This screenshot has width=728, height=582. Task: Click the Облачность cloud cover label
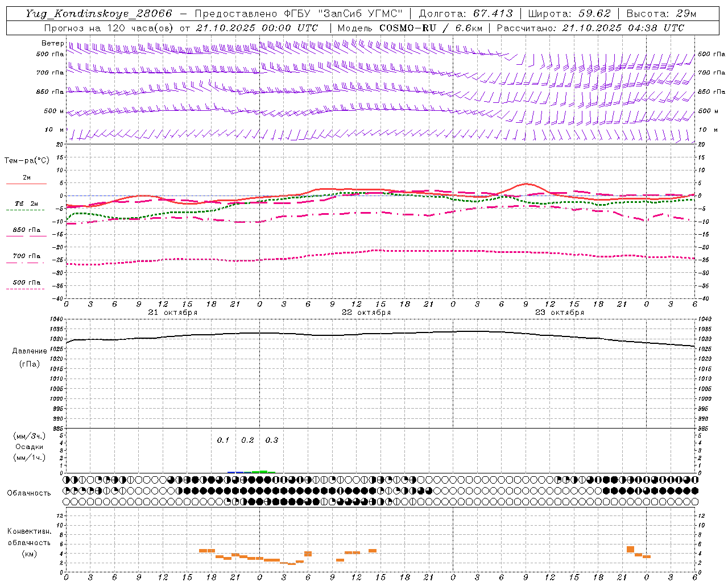pyautogui.click(x=29, y=493)
